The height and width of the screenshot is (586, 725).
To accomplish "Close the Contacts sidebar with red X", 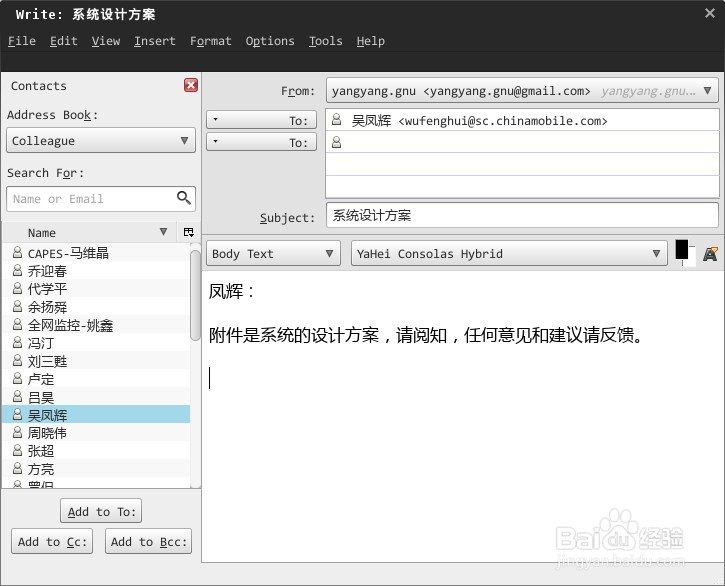I will click(x=190, y=85).
